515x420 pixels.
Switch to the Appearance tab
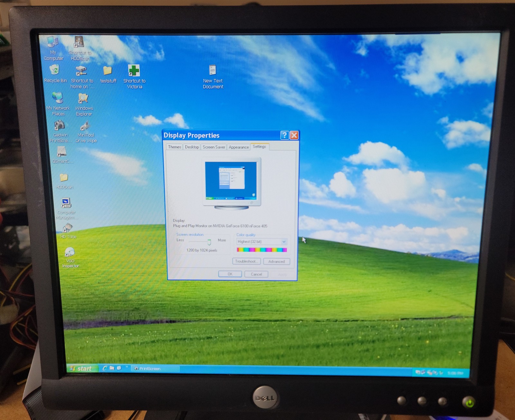tap(239, 147)
